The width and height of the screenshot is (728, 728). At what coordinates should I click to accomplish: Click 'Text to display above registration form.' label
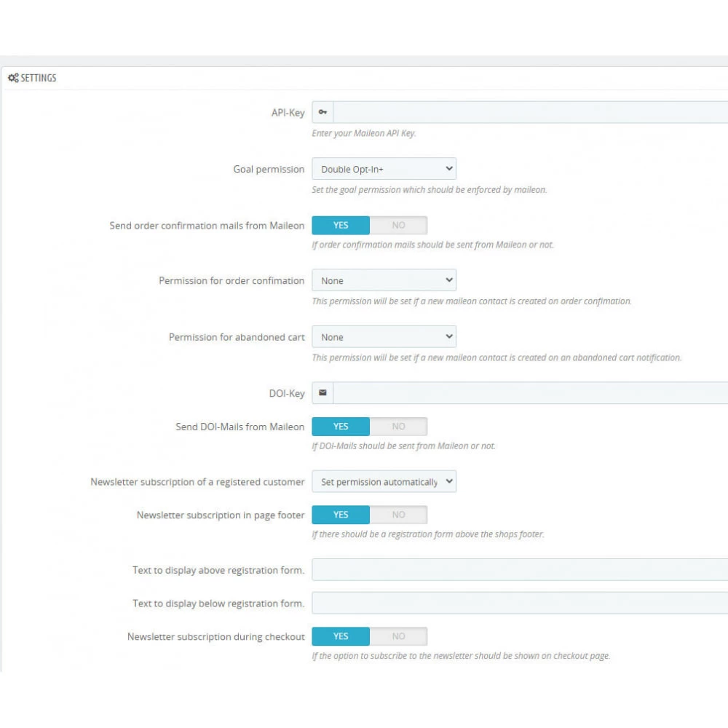(218, 570)
